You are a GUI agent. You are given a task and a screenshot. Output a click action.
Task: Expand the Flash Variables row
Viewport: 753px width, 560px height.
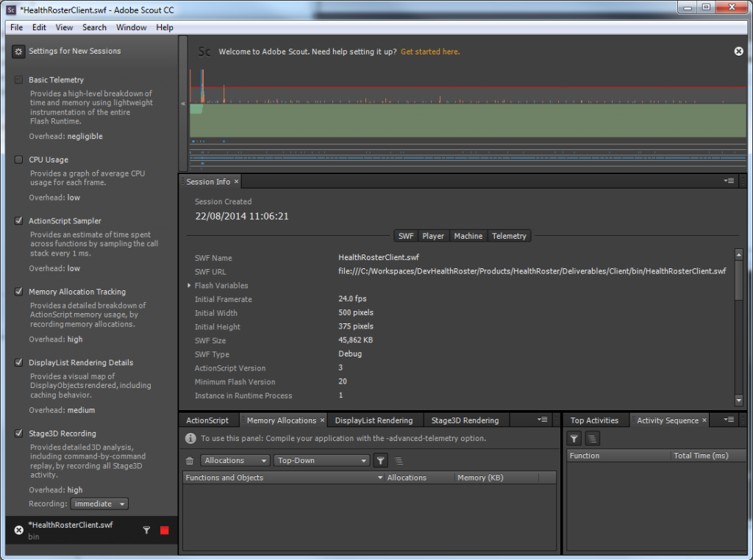point(189,286)
